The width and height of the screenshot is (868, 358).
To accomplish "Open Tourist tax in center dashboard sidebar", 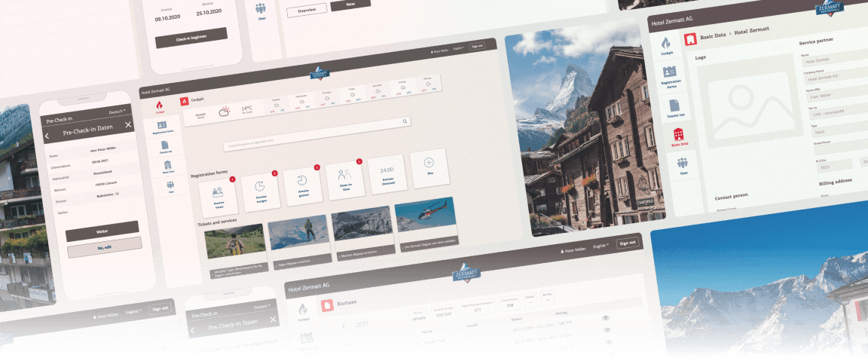I will (x=166, y=147).
